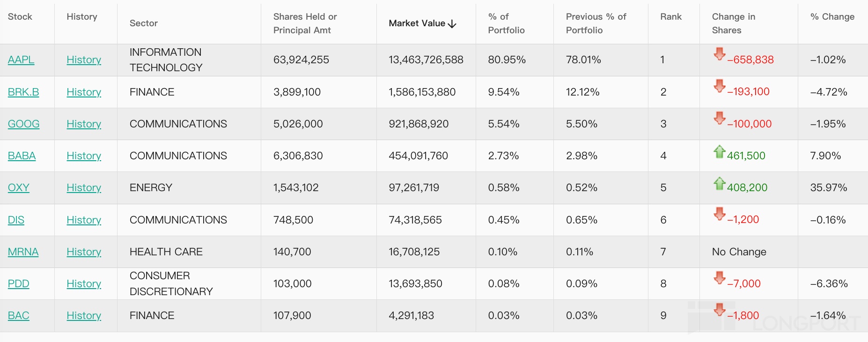Screen dimensions: 868x342
Task: Click the red down arrow in BAC row
Action: pos(720,310)
